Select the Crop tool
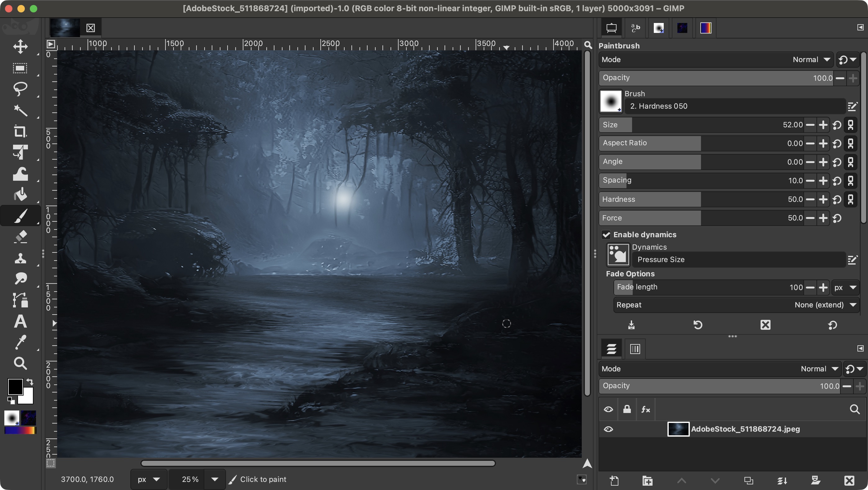Screen dimensions: 868x490 pyautogui.click(x=20, y=131)
